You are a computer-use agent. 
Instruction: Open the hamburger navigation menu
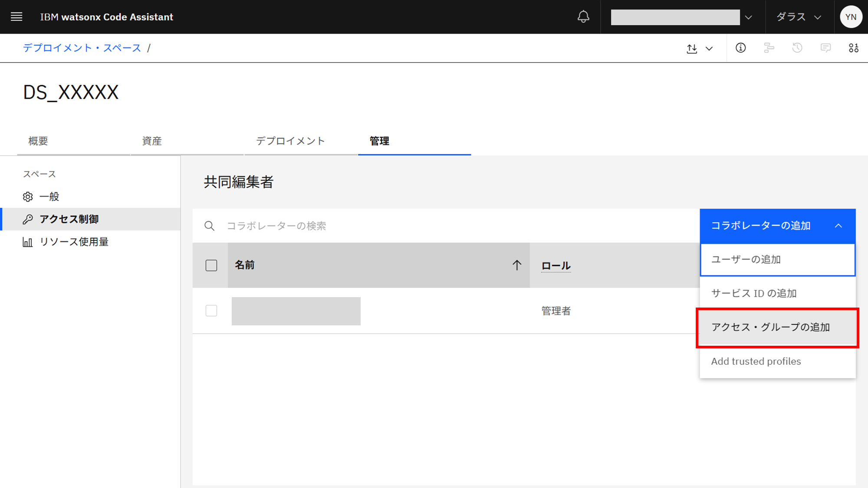coord(16,17)
